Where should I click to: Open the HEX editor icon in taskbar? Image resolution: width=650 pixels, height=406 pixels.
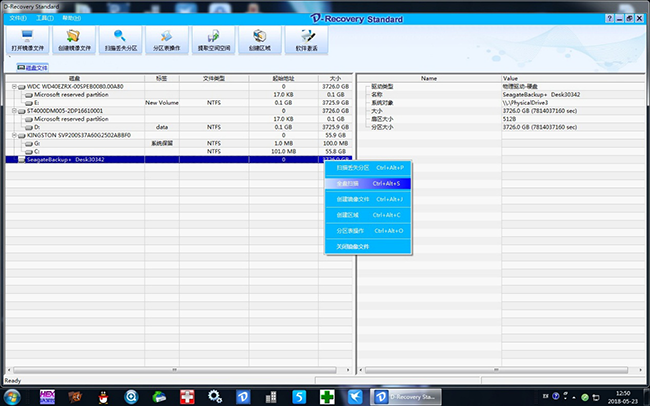point(47,397)
